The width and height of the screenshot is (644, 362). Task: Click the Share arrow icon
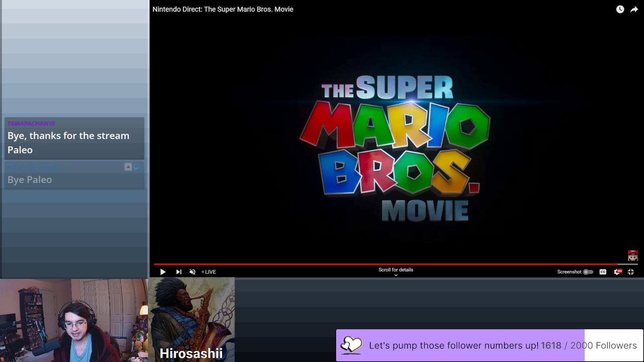point(634,9)
